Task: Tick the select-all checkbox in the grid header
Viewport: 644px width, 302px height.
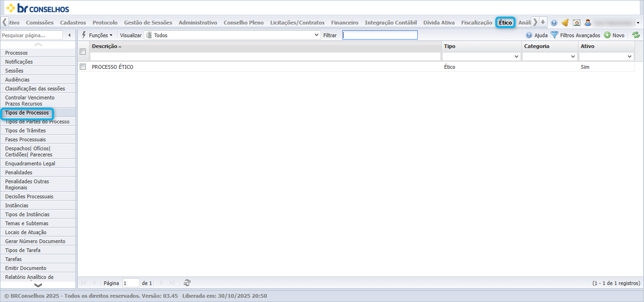Action: click(x=83, y=51)
